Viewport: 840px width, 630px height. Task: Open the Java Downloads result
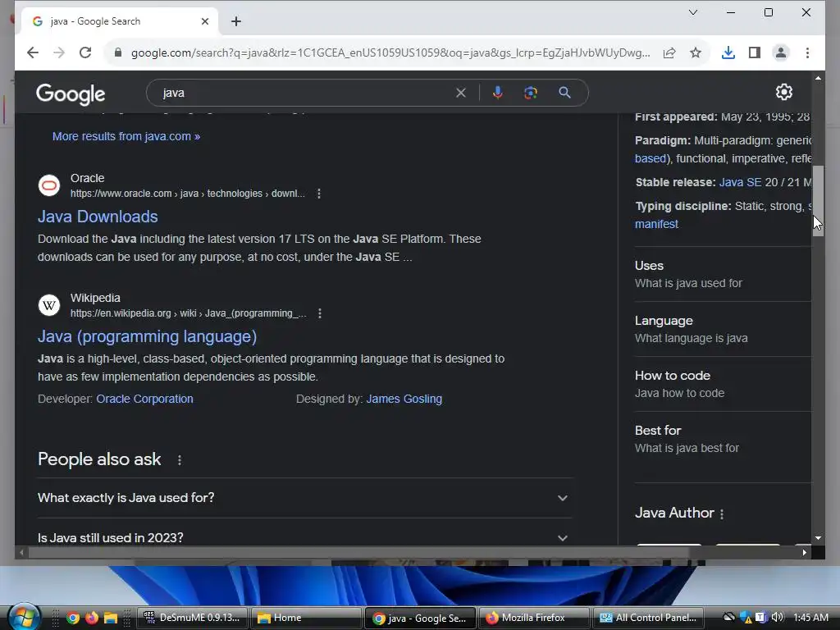pyautogui.click(x=98, y=217)
